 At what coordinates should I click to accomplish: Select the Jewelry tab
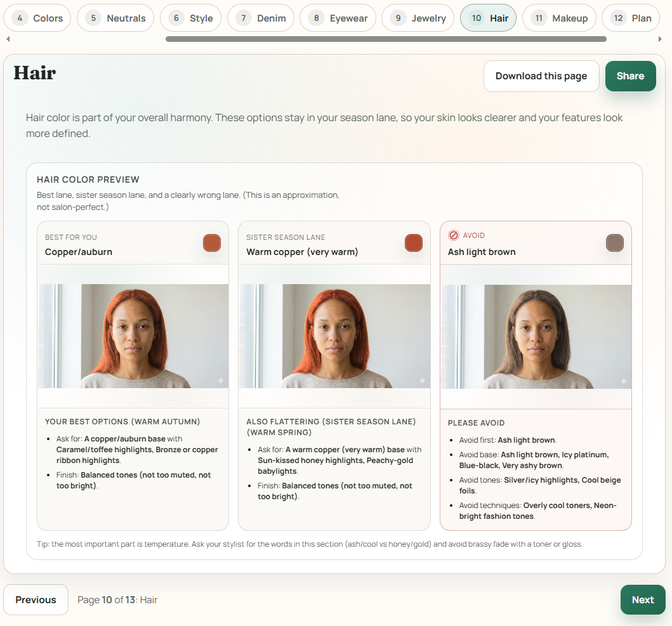[418, 18]
